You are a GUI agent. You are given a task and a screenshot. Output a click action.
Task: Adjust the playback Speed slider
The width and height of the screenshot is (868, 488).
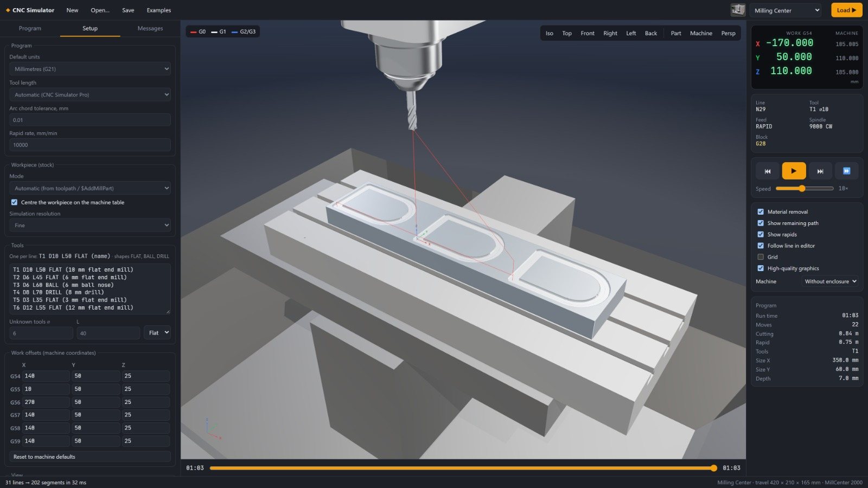805,188
